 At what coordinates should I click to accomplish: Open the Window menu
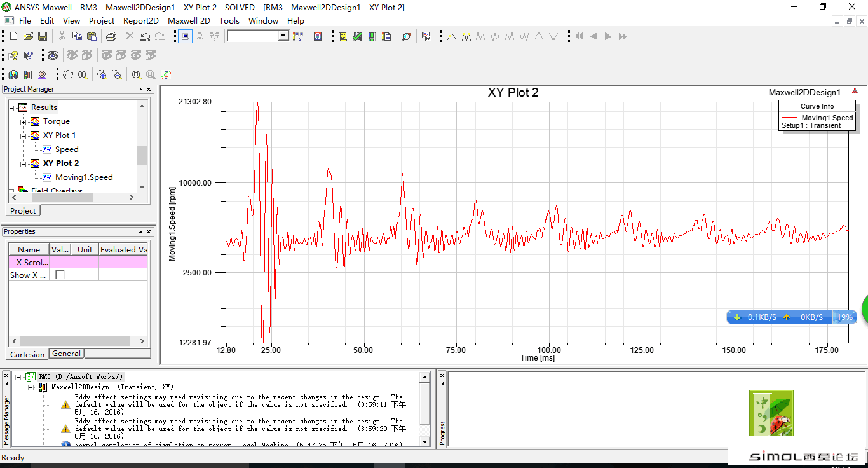pos(263,20)
